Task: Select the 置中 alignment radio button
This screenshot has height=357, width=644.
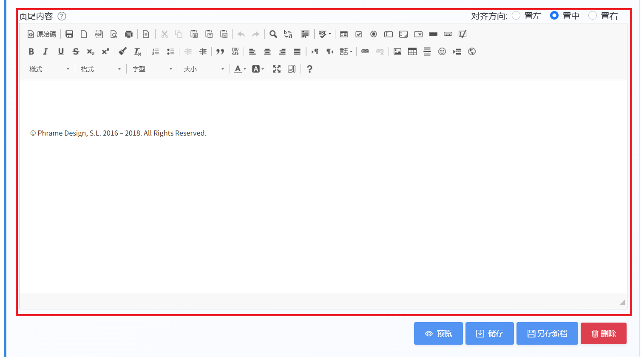Action: pos(554,16)
